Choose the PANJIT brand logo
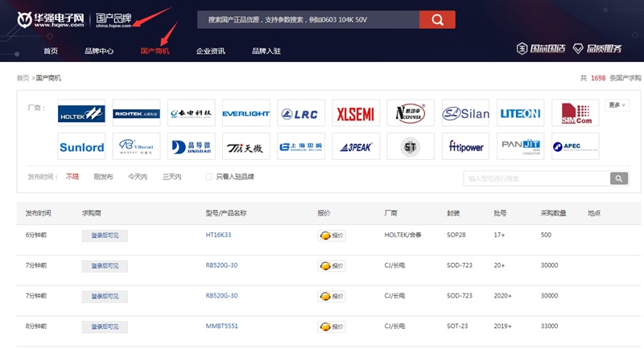The image size is (644, 349). tap(520, 146)
